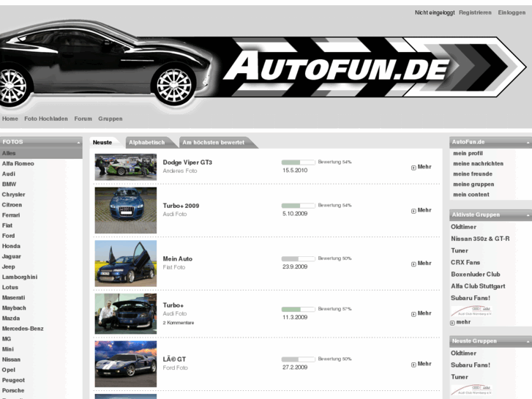
Task: Collapse the Neuste Gruppen panel
Action: (x=528, y=342)
